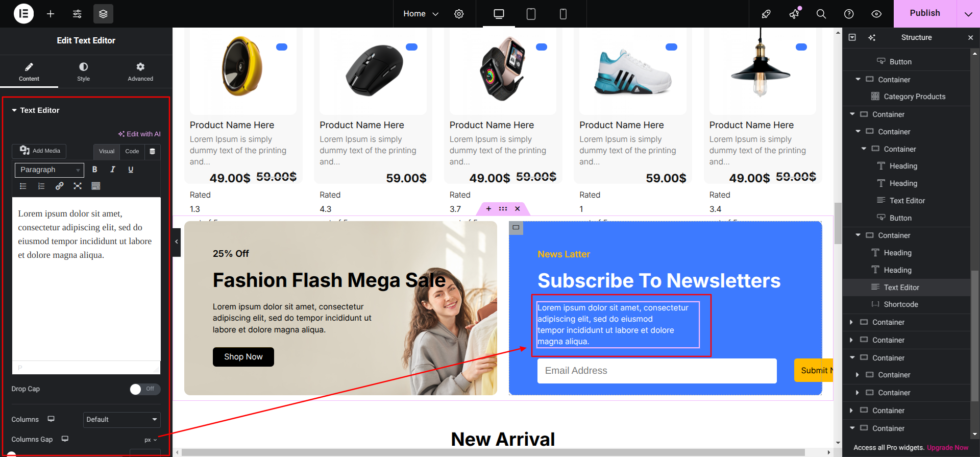The height and width of the screenshot is (457, 980).
Task: Open the Finder search icon
Action: 821,14
